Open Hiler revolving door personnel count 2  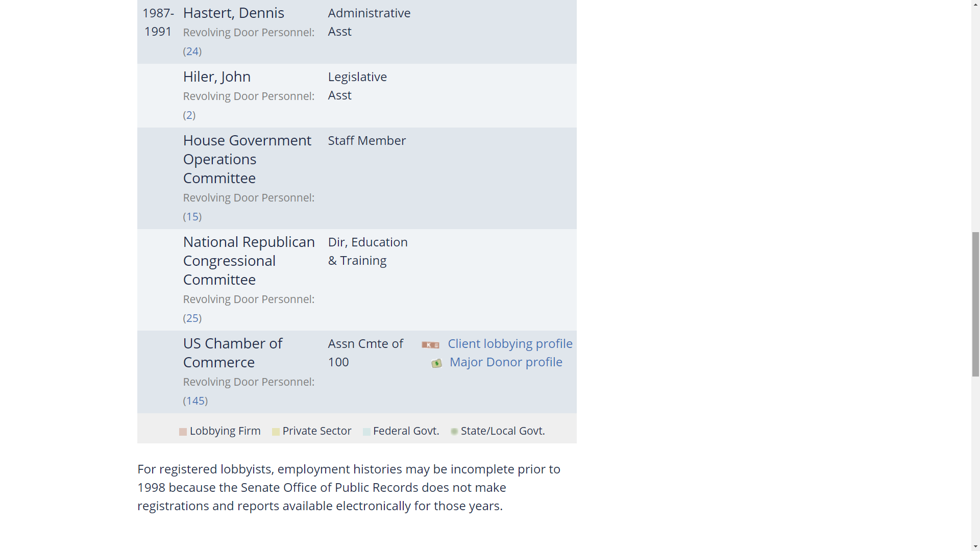point(189,115)
